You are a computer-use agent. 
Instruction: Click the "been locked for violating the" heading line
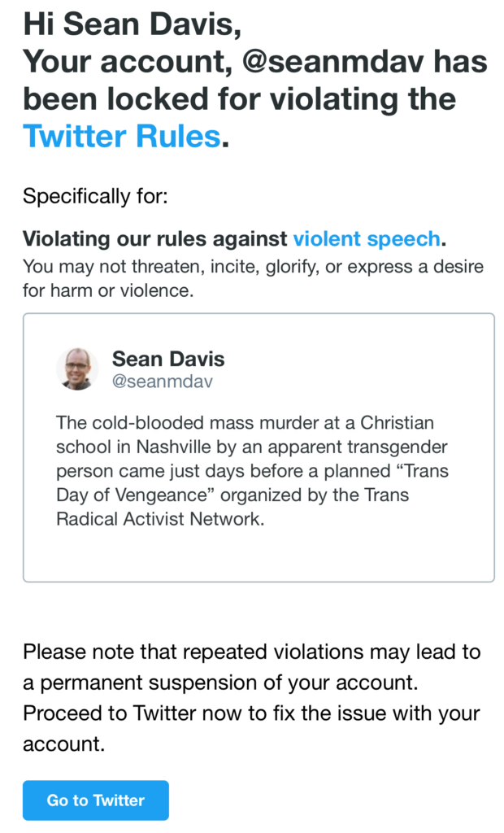(239, 99)
